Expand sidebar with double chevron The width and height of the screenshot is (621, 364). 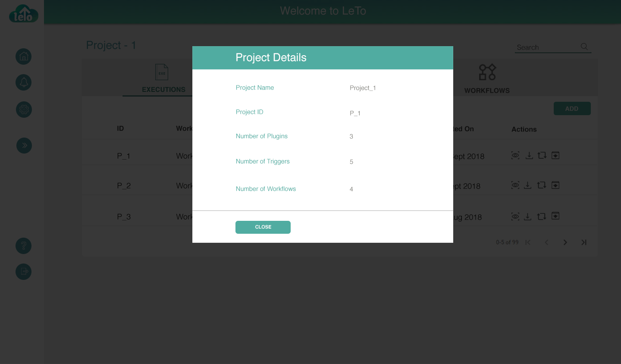24,145
